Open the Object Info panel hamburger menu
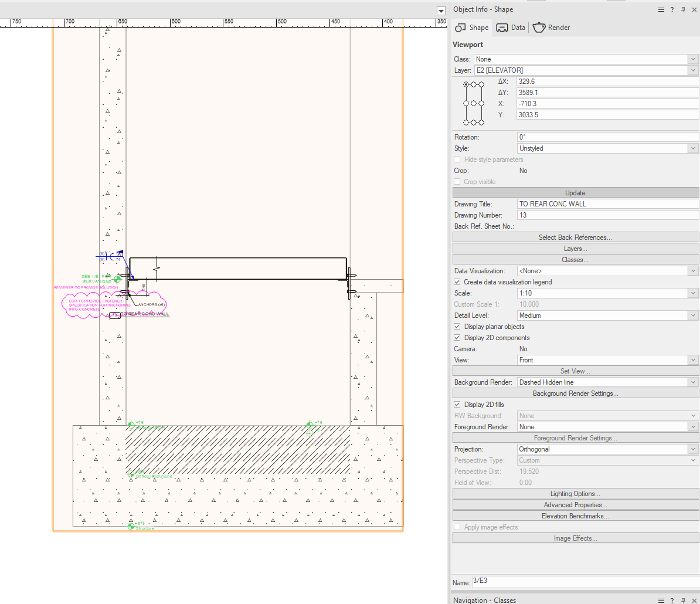 tap(661, 9)
